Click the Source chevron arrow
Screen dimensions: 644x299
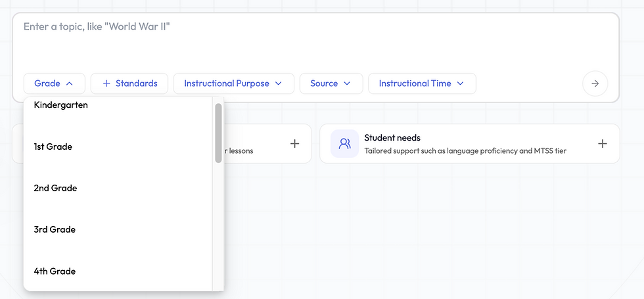pyautogui.click(x=347, y=83)
